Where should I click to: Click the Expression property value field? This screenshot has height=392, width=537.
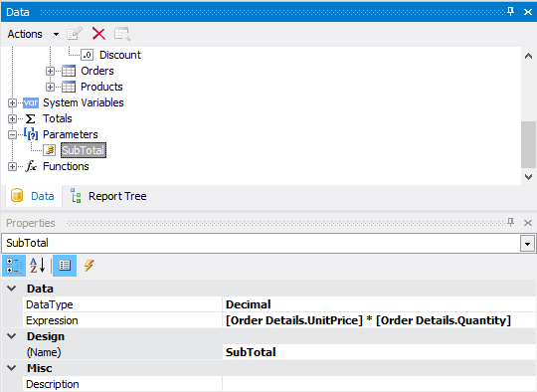(379, 320)
